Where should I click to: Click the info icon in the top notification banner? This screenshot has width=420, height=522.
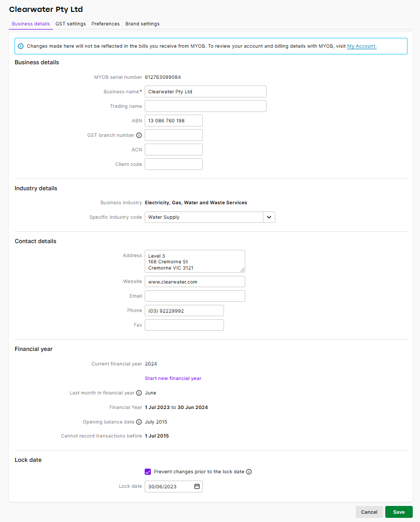[20, 46]
